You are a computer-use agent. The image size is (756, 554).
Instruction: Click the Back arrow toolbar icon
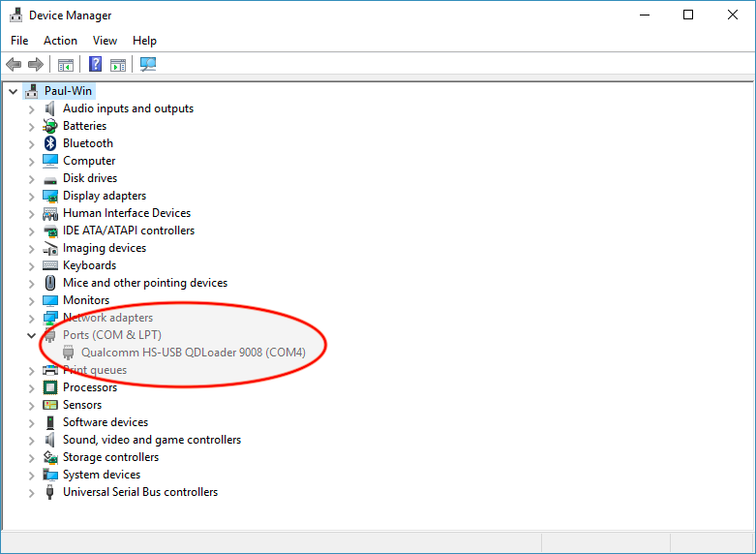pos(14,64)
